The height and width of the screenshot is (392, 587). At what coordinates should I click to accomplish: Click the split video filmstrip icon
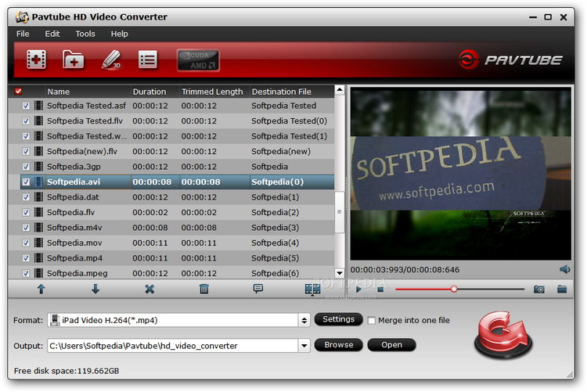tap(312, 289)
